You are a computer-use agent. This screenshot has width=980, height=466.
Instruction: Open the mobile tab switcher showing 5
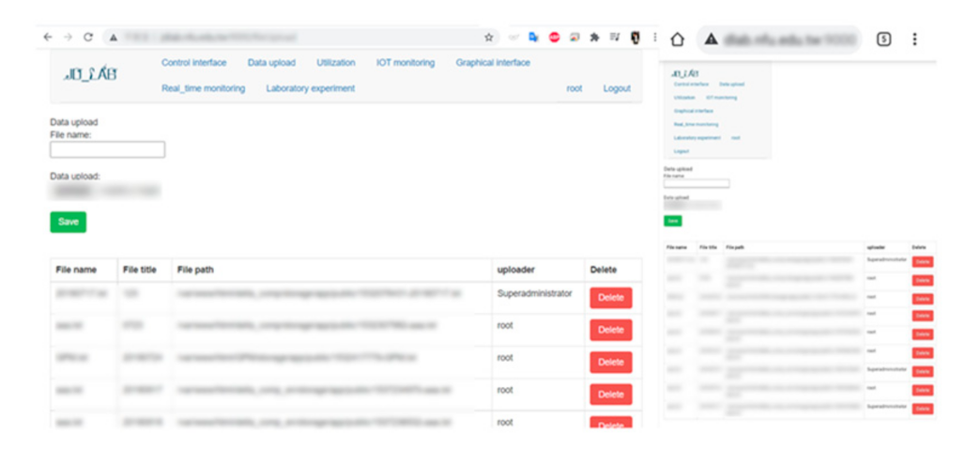point(882,39)
